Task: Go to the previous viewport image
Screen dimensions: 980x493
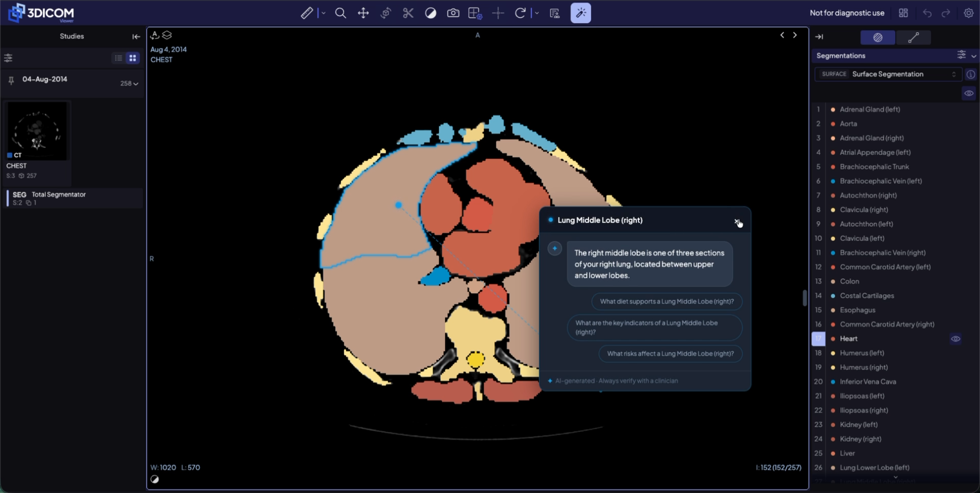Action: coord(782,35)
